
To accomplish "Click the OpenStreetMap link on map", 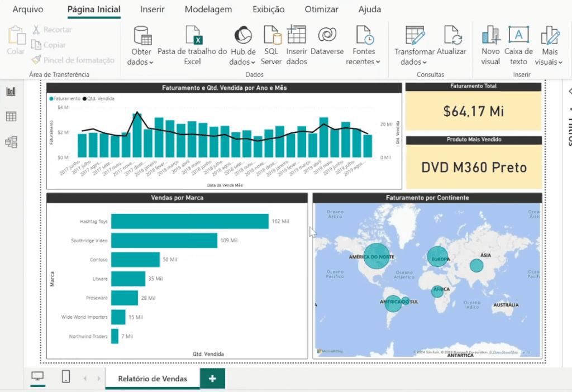I will (x=504, y=352).
